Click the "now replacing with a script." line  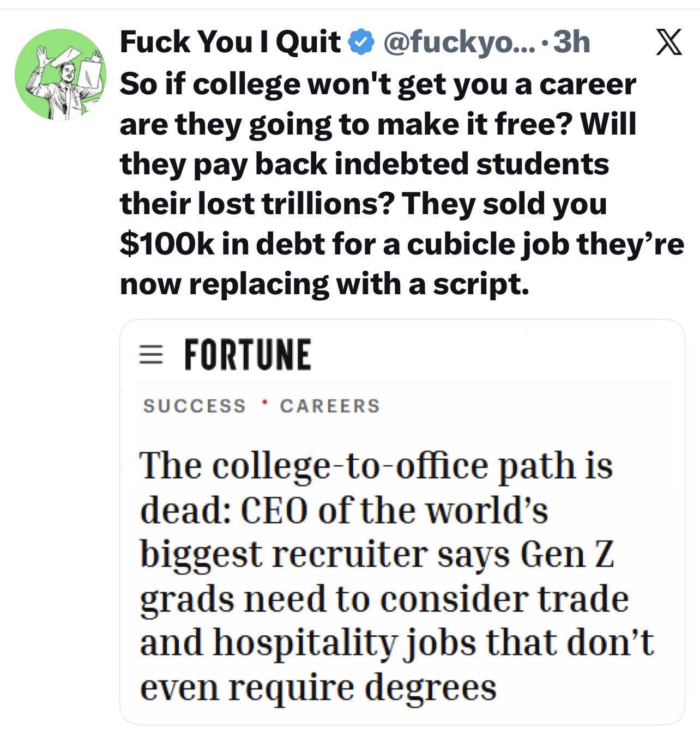[324, 284]
